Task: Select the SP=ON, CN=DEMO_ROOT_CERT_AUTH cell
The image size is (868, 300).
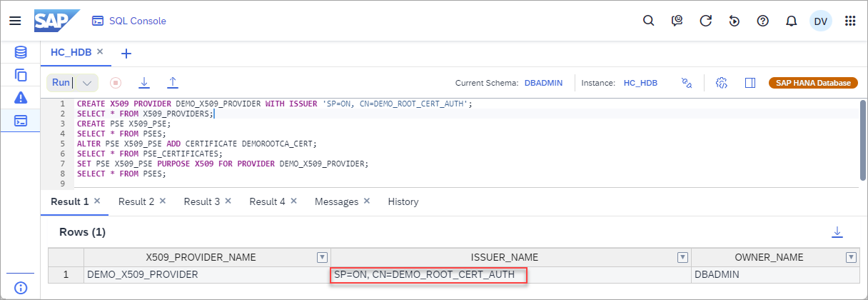Action: 511,274
